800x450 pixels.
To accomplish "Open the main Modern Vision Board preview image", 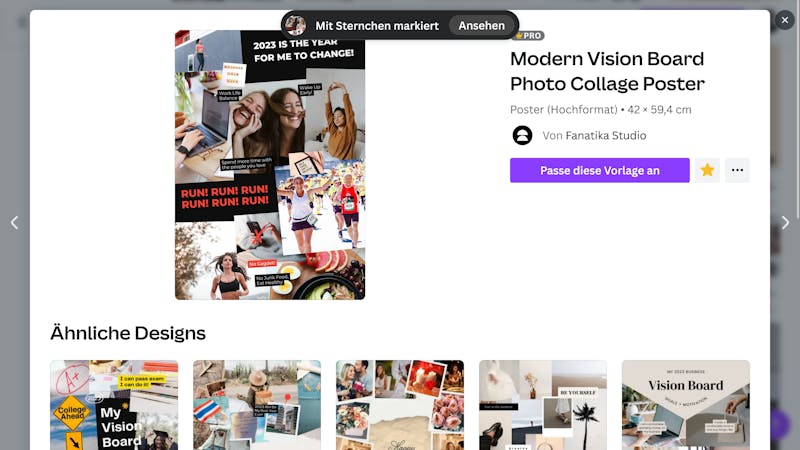I will [270, 164].
